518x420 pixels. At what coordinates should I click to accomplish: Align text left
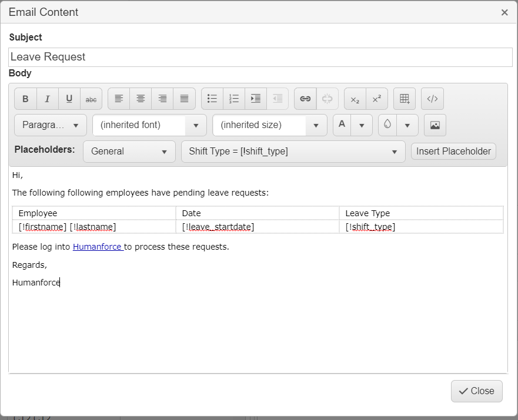(x=119, y=99)
